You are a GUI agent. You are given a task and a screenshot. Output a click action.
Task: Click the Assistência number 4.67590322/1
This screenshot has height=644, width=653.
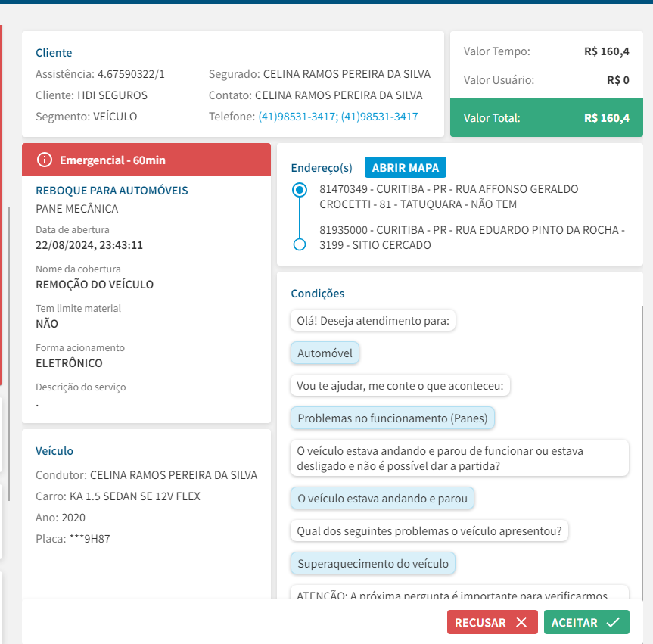pyautogui.click(x=131, y=74)
